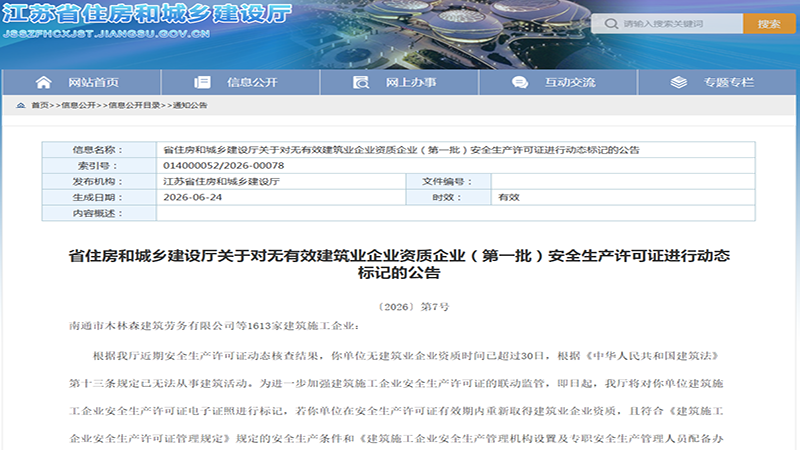
Task: Click the orange 搜索 button
Action: (769, 23)
